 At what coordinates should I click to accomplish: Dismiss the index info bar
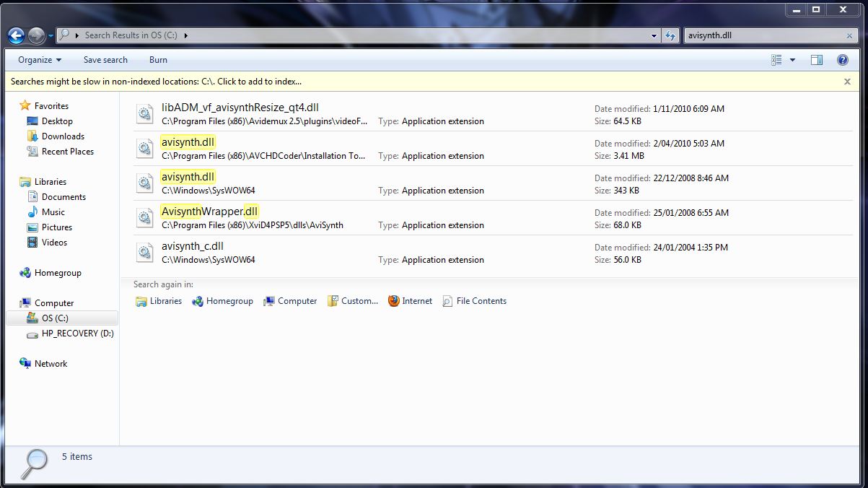point(847,82)
